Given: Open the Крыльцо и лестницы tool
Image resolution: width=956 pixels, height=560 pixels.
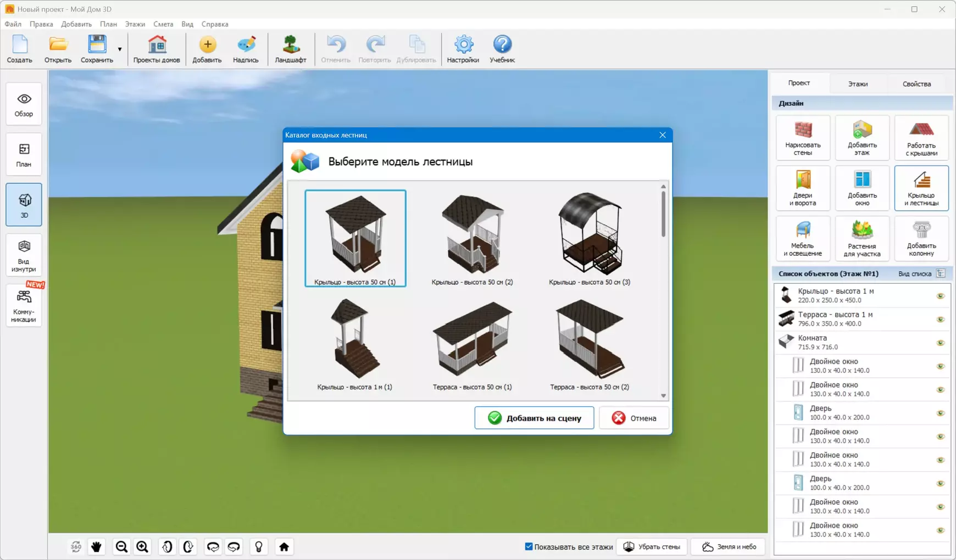Looking at the screenshot, I should pos(921,188).
